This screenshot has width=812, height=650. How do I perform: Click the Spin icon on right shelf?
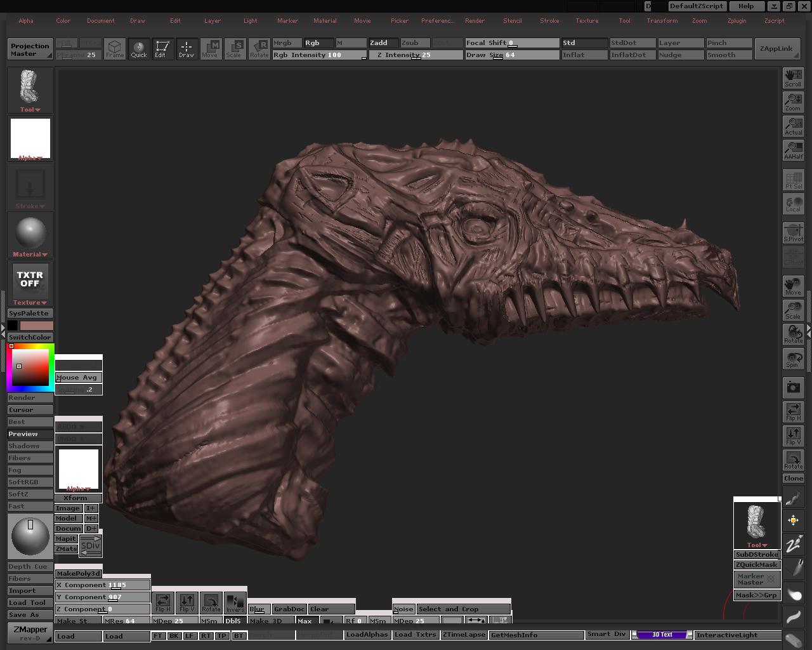click(793, 359)
